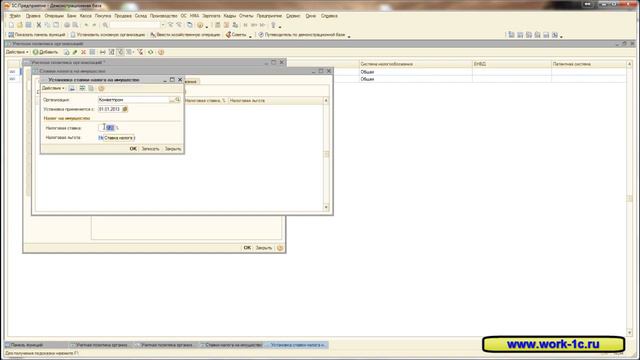This screenshot has width=640, height=360.
Task: Expand the toolbar search field dropdown arrow
Action: pyautogui.click(x=162, y=25)
